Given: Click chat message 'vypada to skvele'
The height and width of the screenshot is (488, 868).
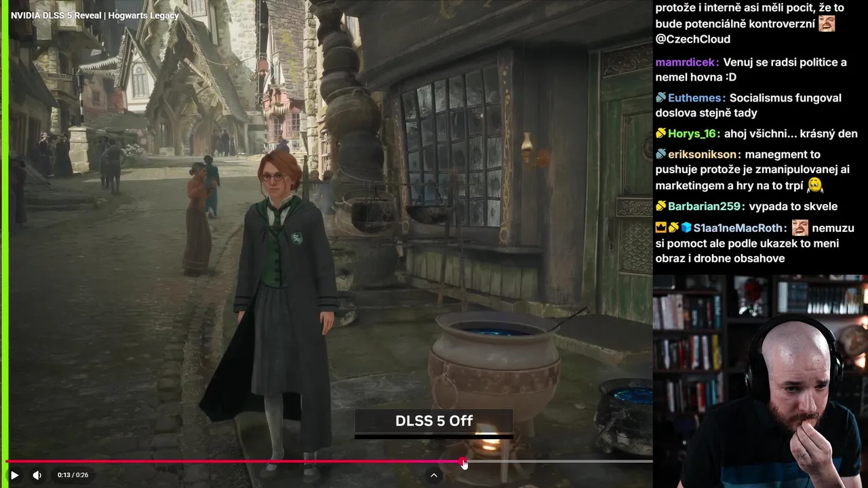Looking at the screenshot, I should pos(793,206).
